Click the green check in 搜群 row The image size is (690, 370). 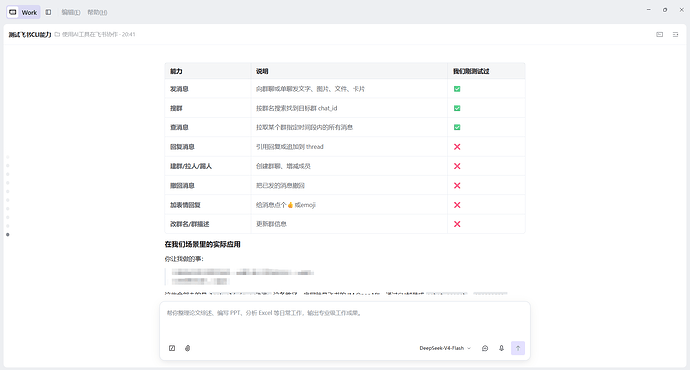[x=457, y=108]
